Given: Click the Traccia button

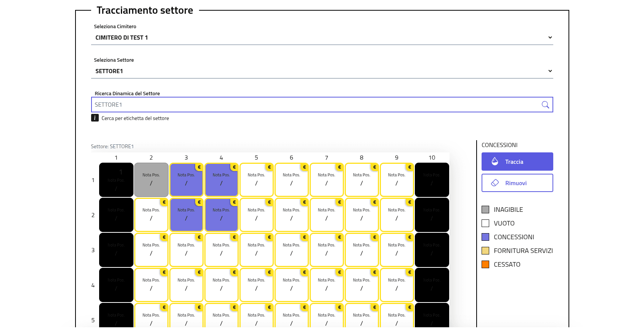Looking at the screenshot, I should tap(517, 162).
